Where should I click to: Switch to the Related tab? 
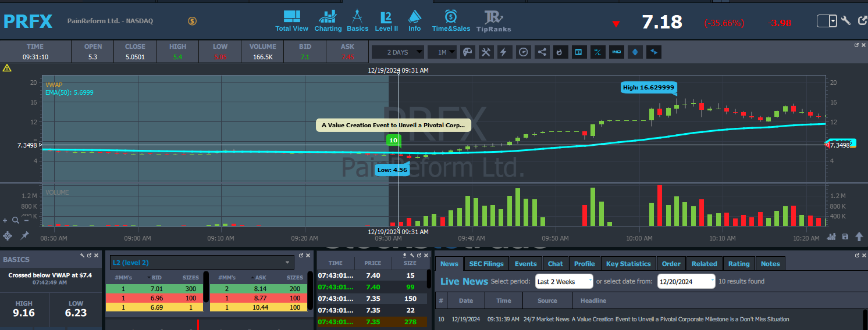[705, 264]
